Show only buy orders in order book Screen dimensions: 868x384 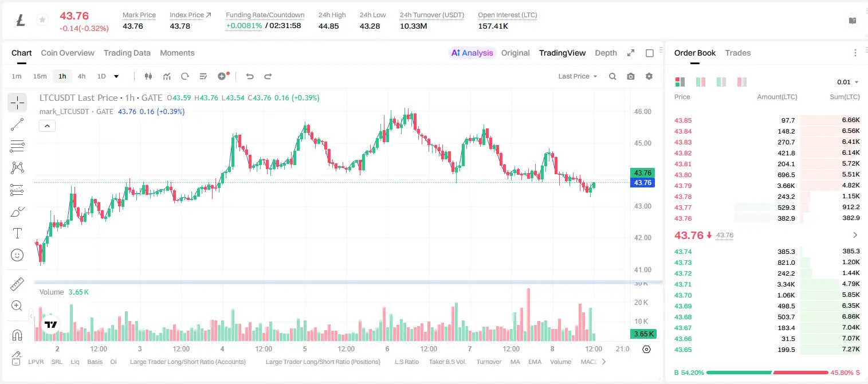click(721, 82)
